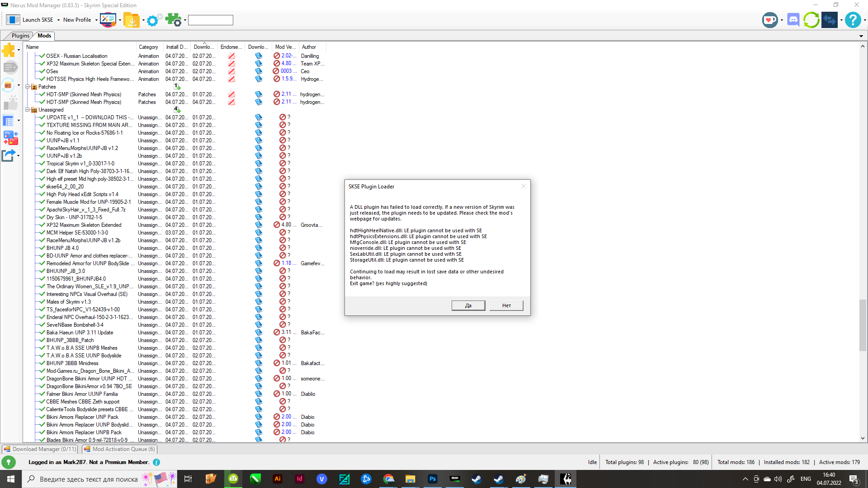
Task: Click the export arrow sidebar icon
Action: 8,155
